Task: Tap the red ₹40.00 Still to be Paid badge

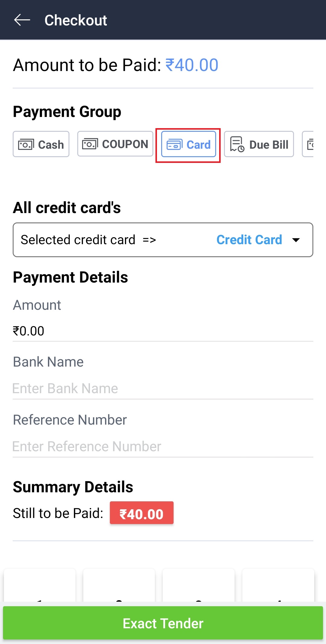Action: (142, 513)
